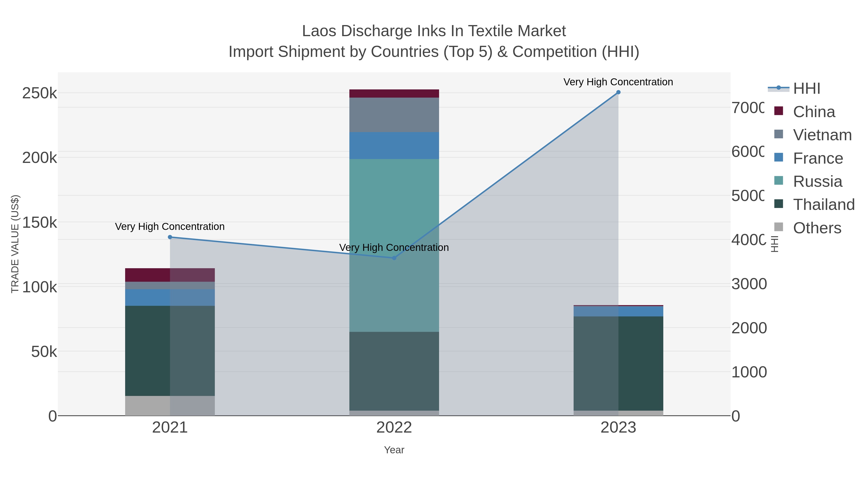The height and width of the screenshot is (488, 868).
Task: Click the Others color swatch in legend
Action: [779, 227]
